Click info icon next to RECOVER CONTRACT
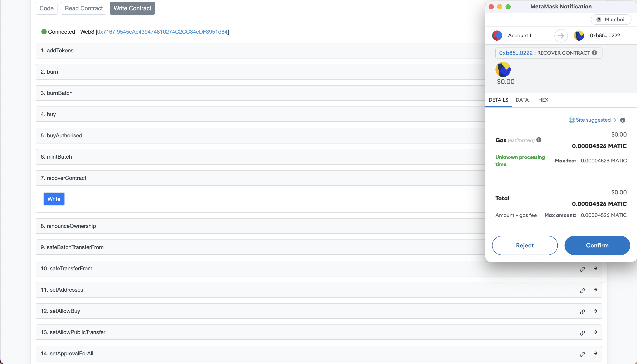 pos(594,53)
